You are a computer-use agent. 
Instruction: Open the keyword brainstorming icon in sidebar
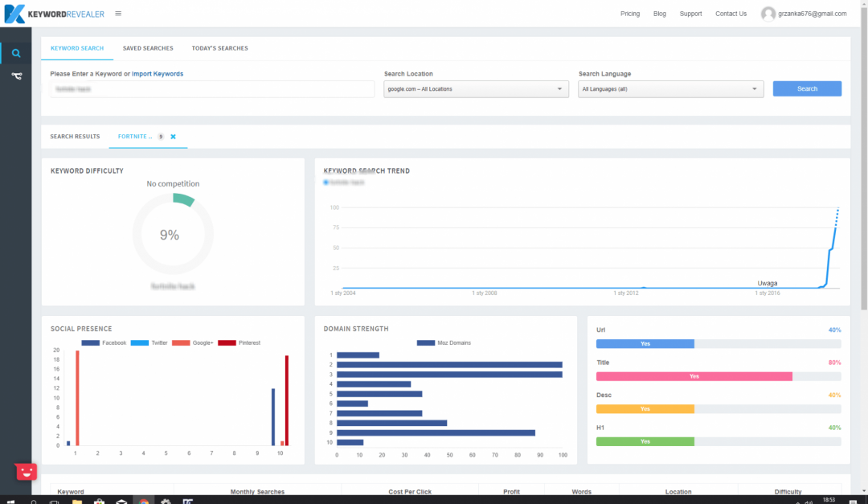15,76
